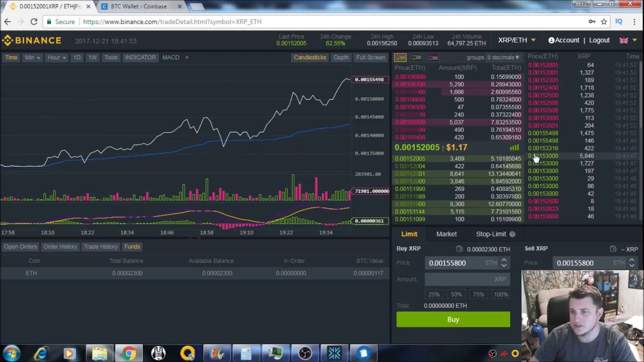Bookmark page with star icon
The height and width of the screenshot is (362, 644).
pos(604,22)
